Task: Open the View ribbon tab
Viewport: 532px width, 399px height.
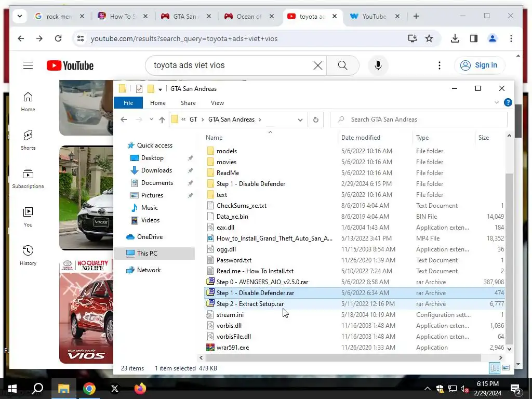Action: 217,103
